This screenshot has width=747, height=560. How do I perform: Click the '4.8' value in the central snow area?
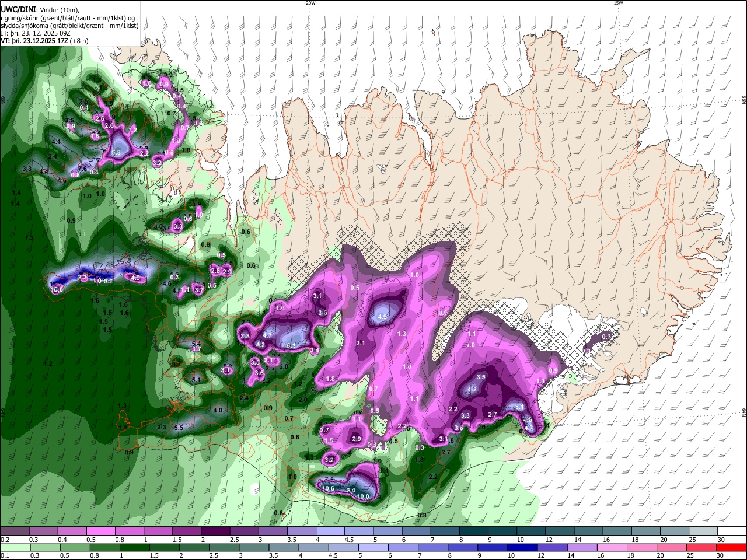382,317
